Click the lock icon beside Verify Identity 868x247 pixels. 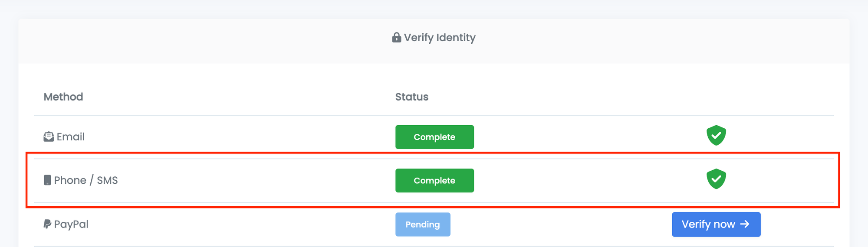tap(396, 38)
